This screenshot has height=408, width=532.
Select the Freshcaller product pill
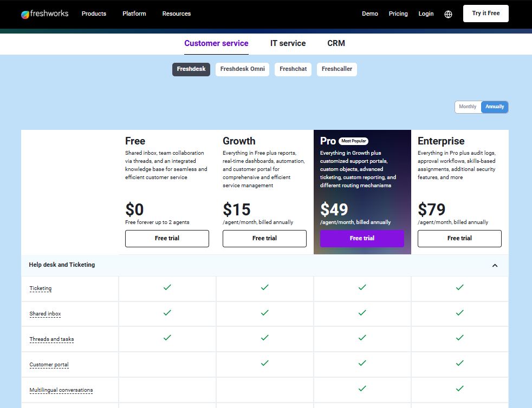click(x=336, y=69)
